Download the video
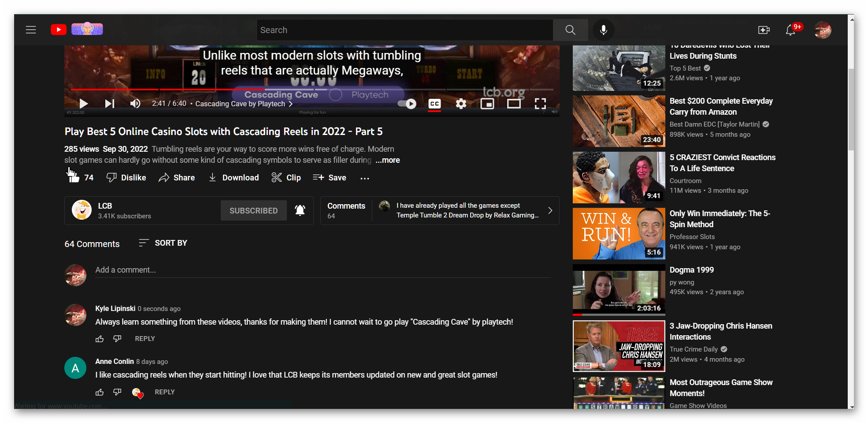 [x=234, y=177]
